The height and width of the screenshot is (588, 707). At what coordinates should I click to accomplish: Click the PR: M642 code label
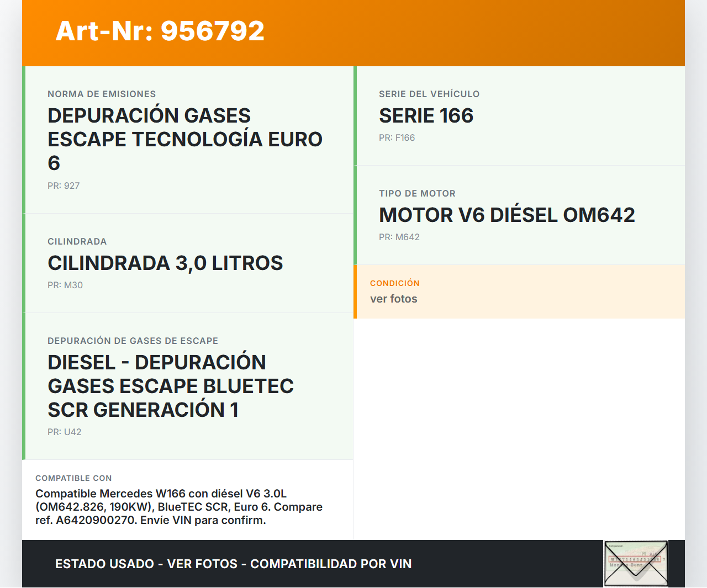pos(399,237)
